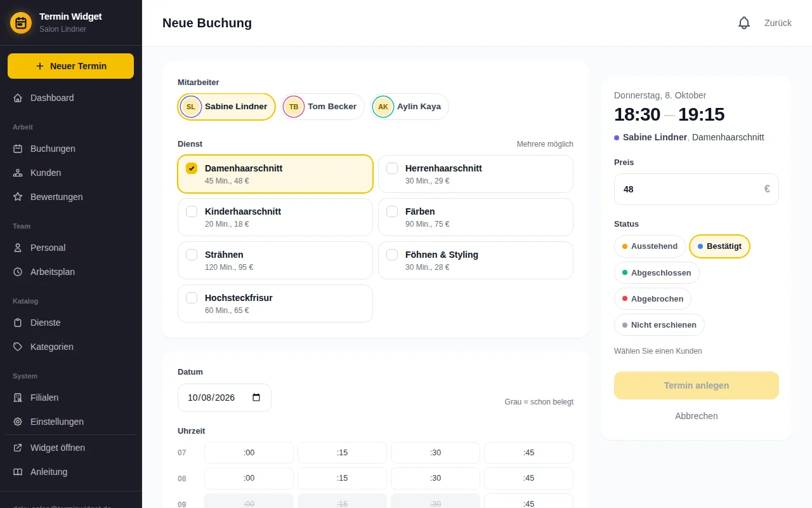Click the Neuer Termin button

pos(70,66)
